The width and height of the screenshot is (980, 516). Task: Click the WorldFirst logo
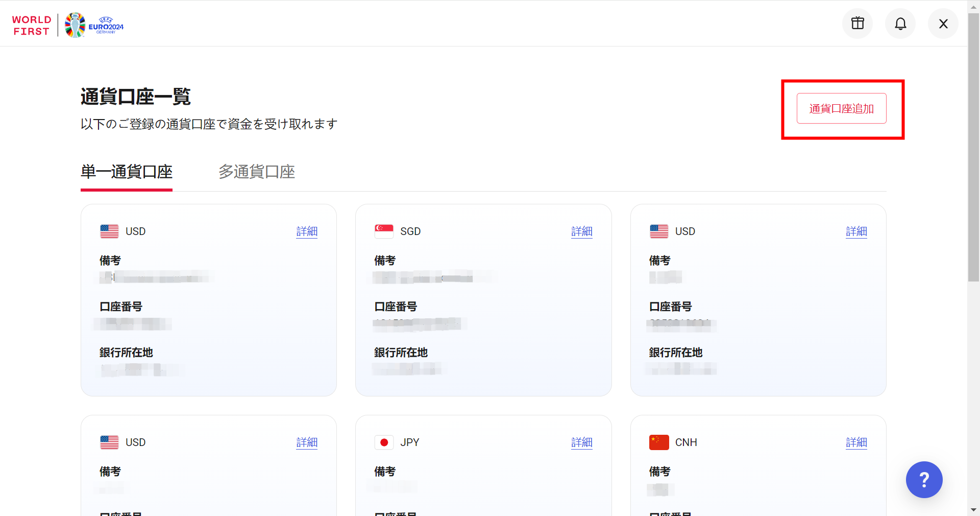pyautogui.click(x=32, y=26)
